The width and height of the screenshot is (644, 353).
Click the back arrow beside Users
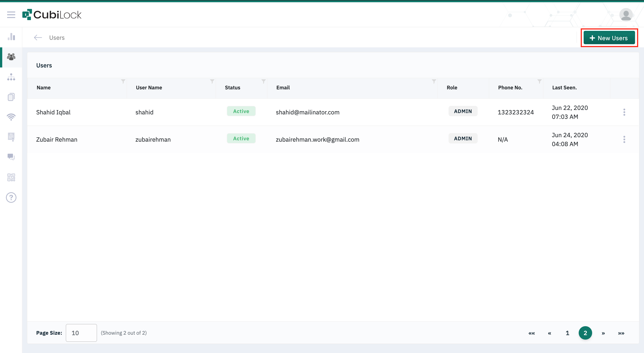pos(38,38)
